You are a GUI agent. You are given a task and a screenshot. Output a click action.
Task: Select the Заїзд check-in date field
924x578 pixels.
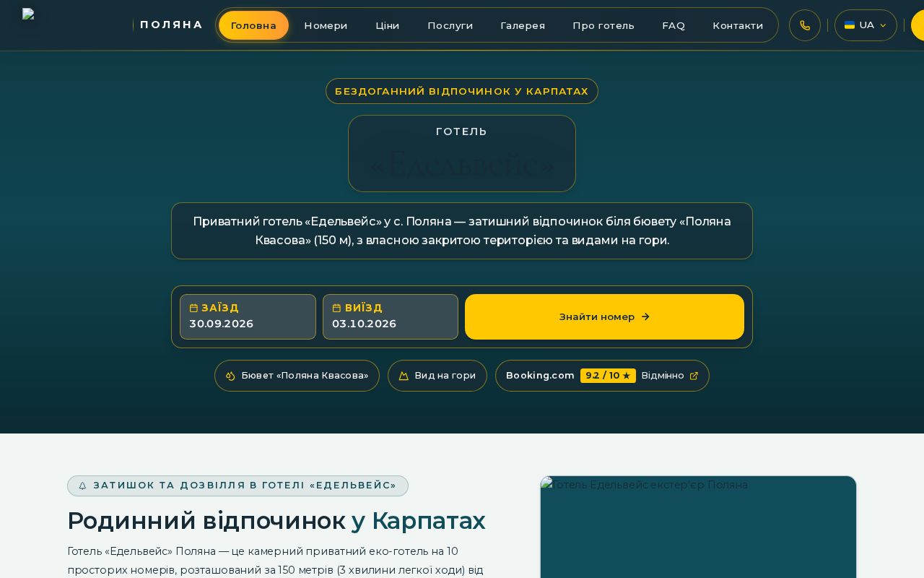(248, 316)
